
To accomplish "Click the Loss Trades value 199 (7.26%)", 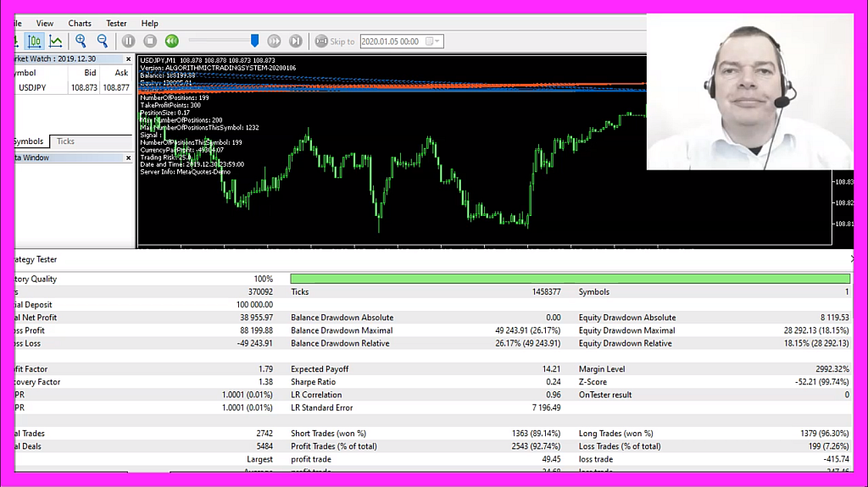I will click(829, 446).
